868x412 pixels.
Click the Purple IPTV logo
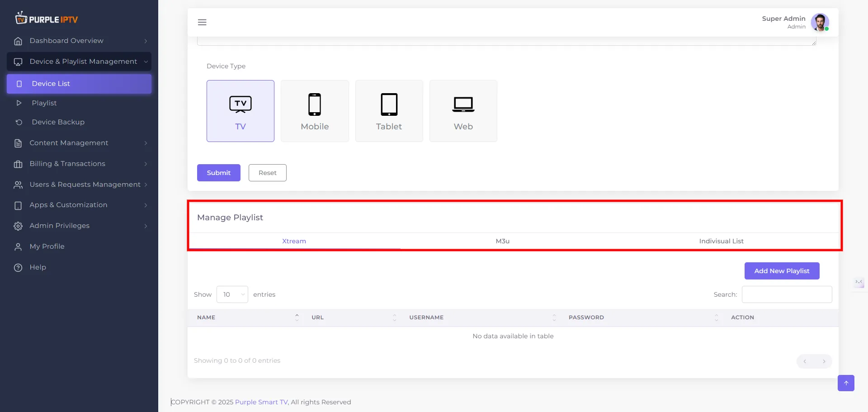click(46, 19)
